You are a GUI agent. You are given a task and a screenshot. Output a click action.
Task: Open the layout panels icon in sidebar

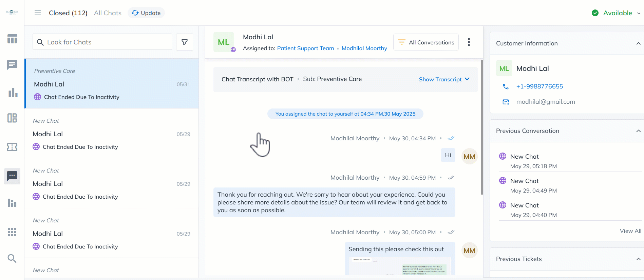tap(12, 118)
